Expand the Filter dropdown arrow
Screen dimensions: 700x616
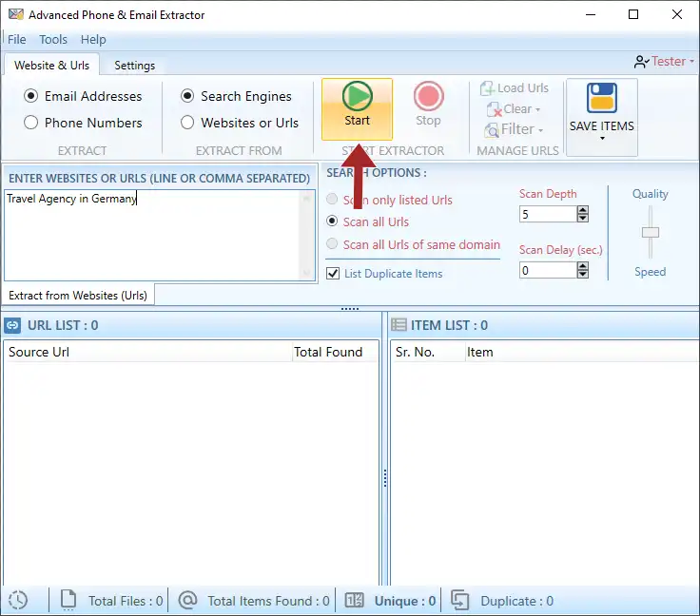[540, 130]
